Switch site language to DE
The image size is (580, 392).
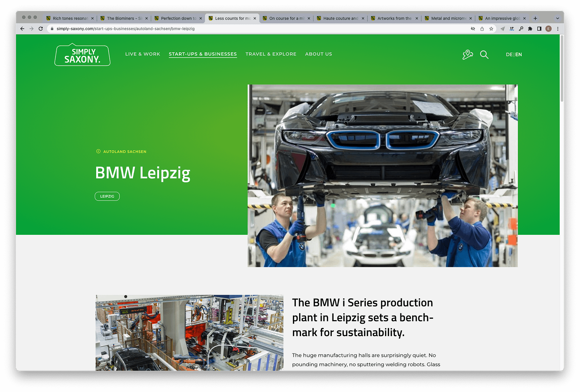point(509,54)
